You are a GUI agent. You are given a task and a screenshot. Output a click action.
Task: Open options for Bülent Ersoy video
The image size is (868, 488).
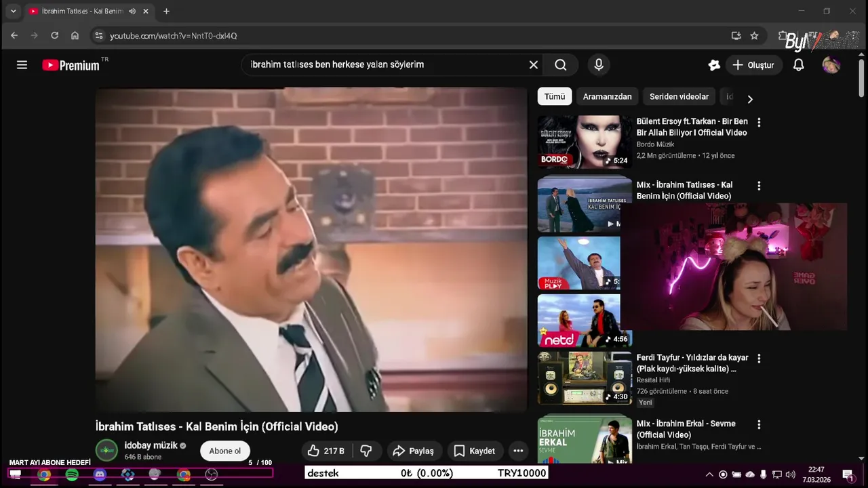click(x=759, y=123)
